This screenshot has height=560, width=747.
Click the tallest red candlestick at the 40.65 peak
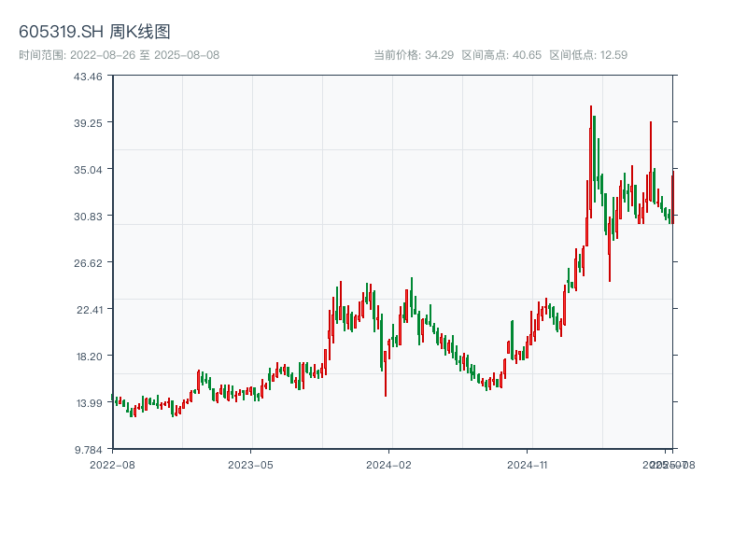(x=591, y=161)
